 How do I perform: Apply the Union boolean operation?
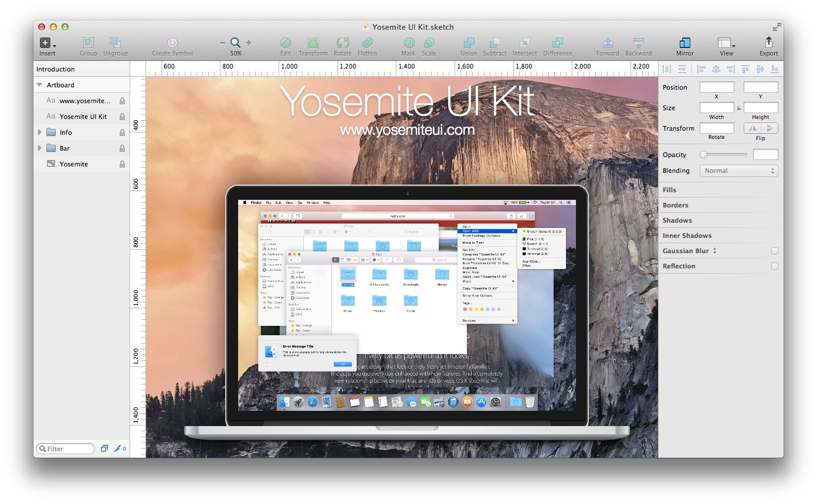(469, 43)
